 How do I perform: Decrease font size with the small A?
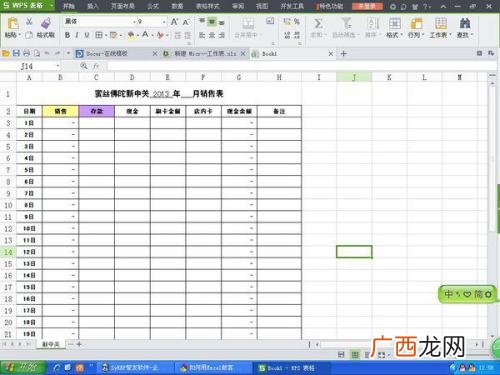pos(186,22)
